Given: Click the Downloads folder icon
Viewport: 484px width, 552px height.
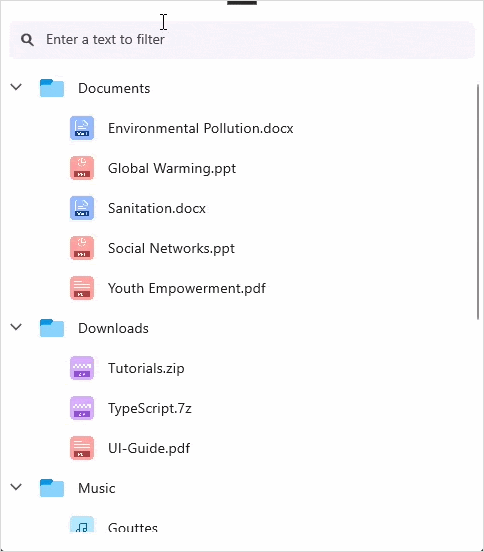Looking at the screenshot, I should (x=52, y=328).
